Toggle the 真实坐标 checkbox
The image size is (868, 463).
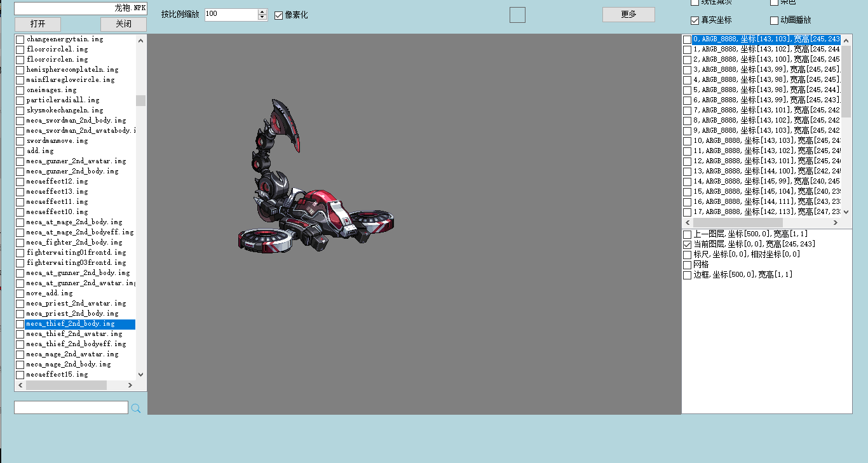695,20
